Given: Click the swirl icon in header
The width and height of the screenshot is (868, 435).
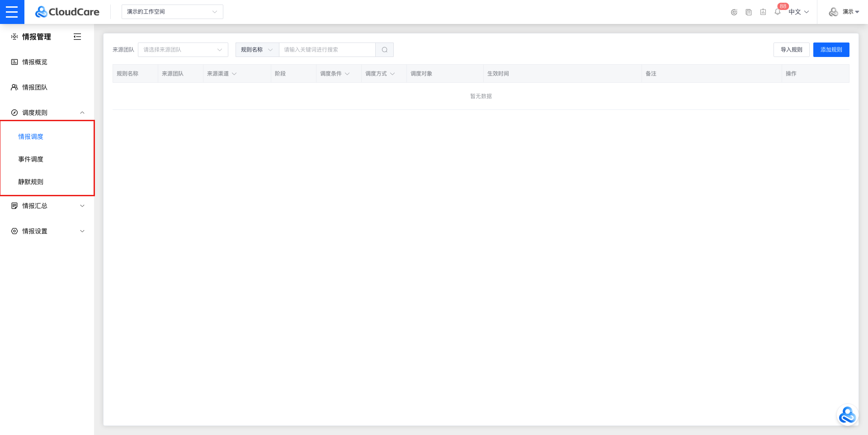Looking at the screenshot, I should coord(734,12).
